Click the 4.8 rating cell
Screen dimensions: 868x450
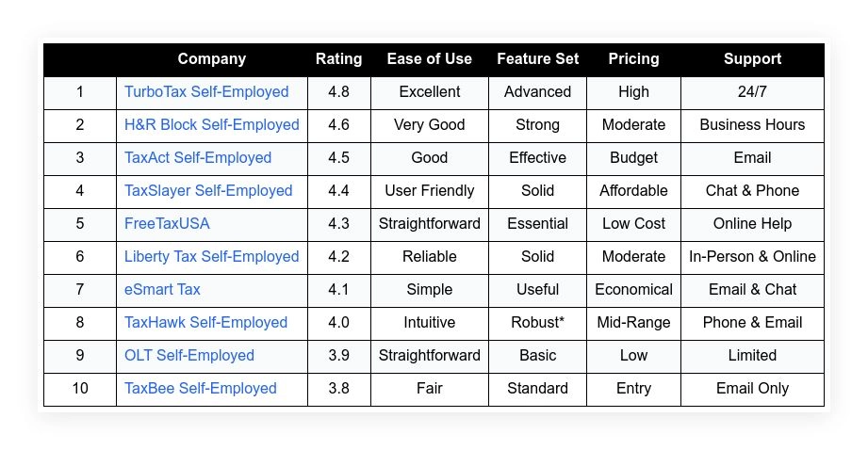pyautogui.click(x=338, y=92)
